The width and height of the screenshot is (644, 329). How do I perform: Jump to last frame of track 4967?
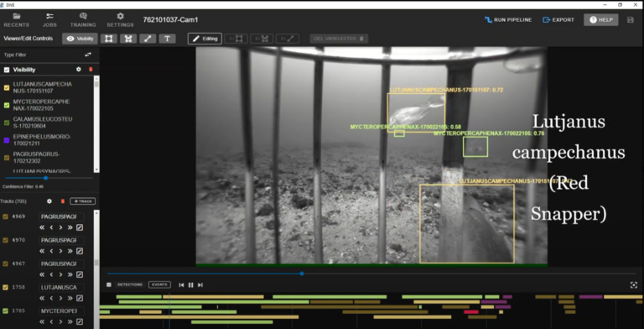tap(70, 274)
